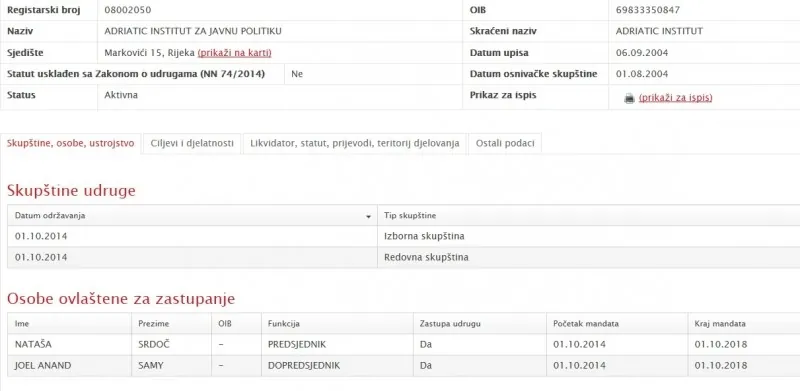Click the status value 'Aktivna'

tap(121, 95)
